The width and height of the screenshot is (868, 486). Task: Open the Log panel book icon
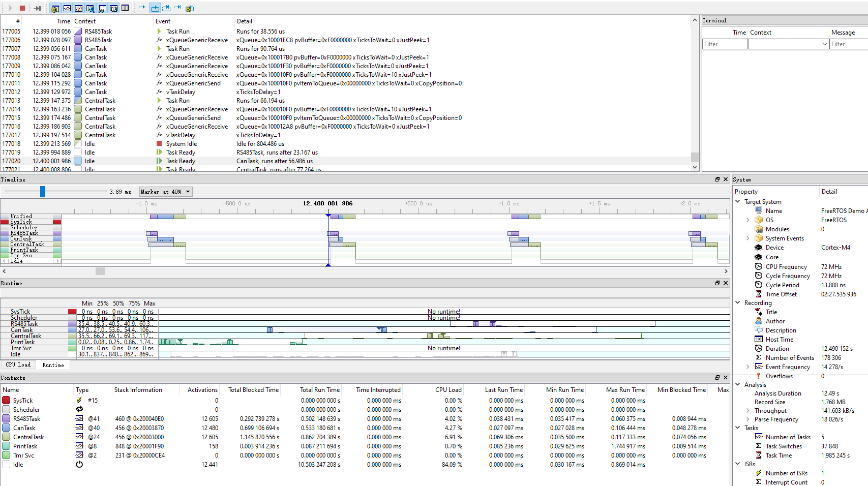coord(113,8)
